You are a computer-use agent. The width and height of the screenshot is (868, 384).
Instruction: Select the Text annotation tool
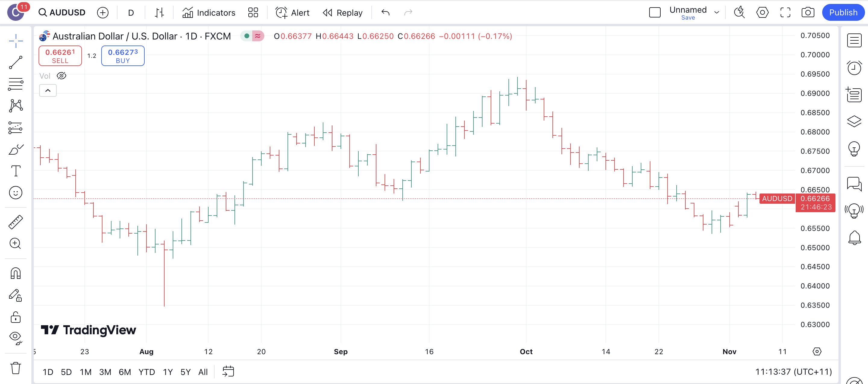(x=15, y=171)
